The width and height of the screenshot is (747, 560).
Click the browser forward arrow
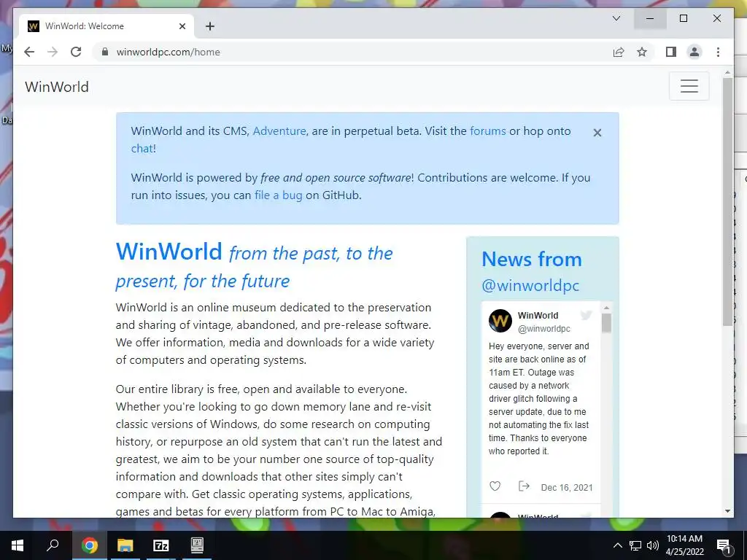[53, 52]
